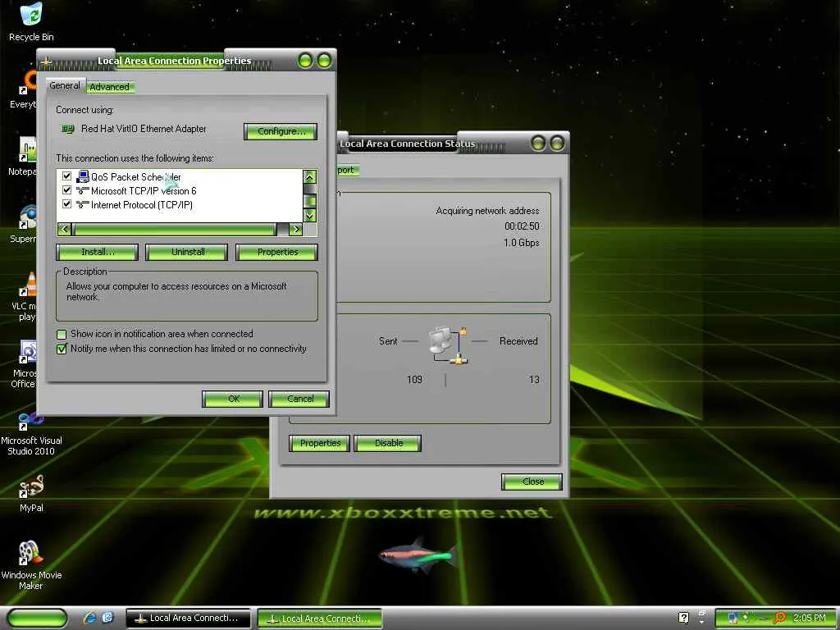Click OK in Connection Properties dialog
This screenshot has height=630, width=840.
coord(232,399)
